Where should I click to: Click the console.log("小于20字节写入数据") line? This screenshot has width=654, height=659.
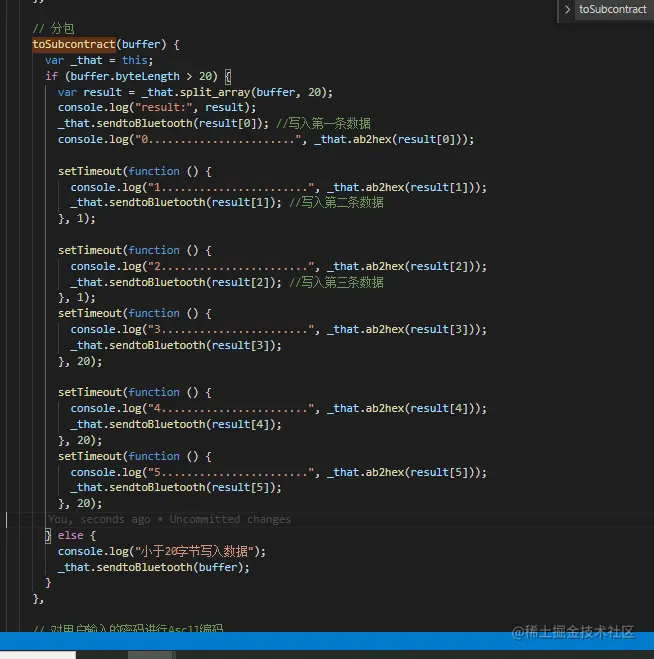coord(162,551)
